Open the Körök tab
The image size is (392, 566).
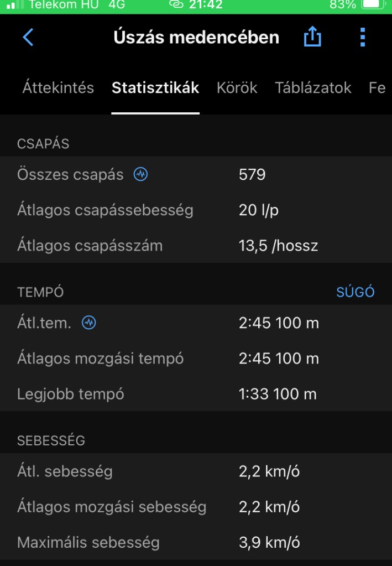237,87
